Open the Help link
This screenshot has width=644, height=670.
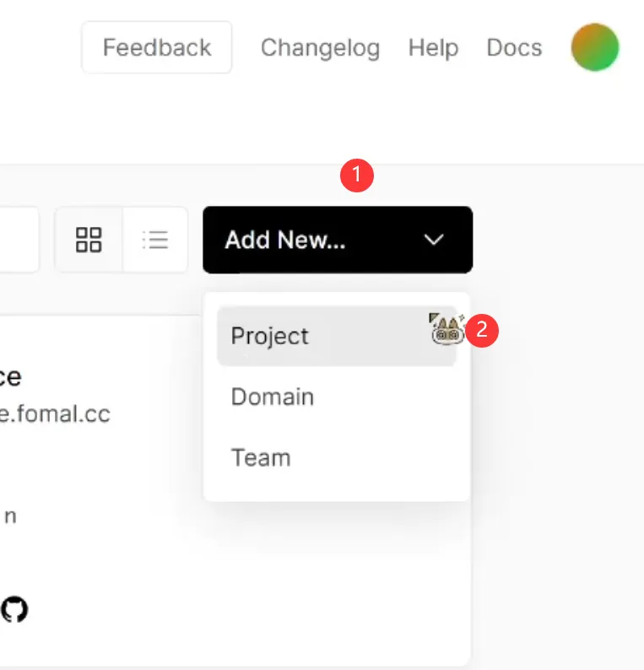coord(433,47)
